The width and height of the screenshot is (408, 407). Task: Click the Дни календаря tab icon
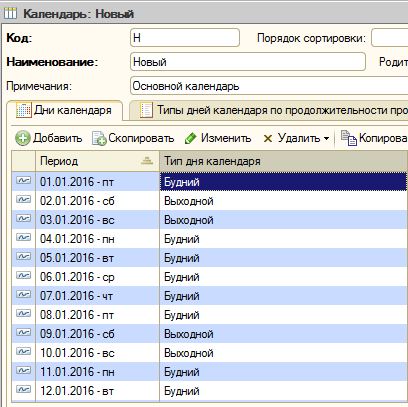[24, 110]
